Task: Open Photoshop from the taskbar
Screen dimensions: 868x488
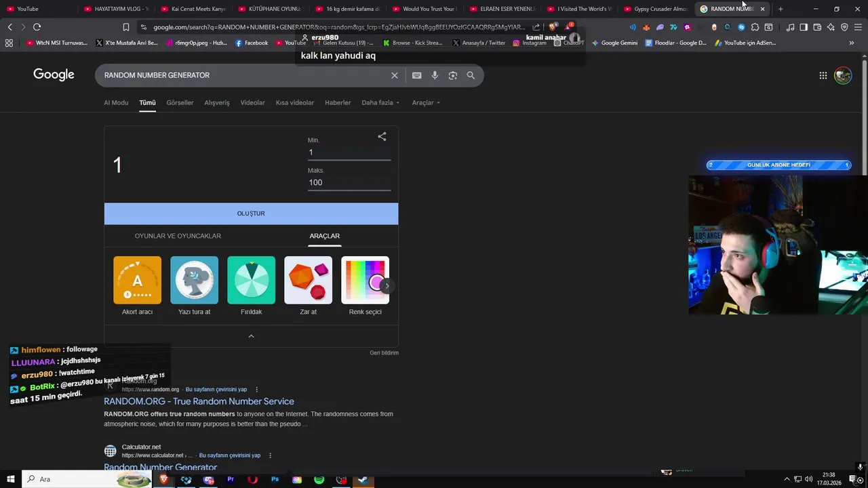Action: pyautogui.click(x=275, y=479)
